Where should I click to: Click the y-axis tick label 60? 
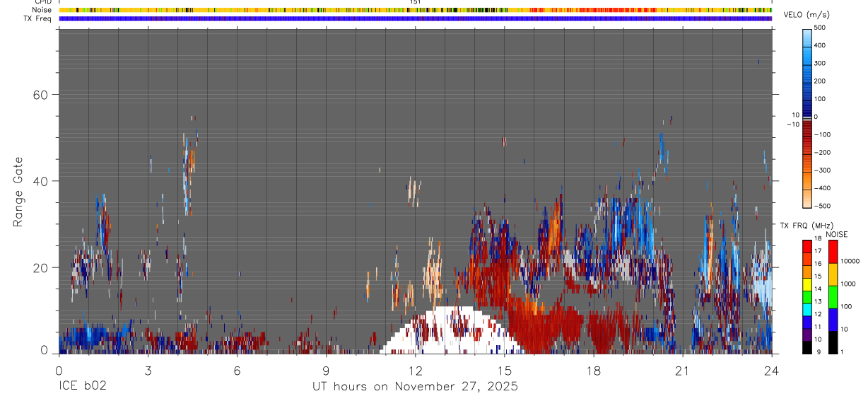tap(40, 95)
